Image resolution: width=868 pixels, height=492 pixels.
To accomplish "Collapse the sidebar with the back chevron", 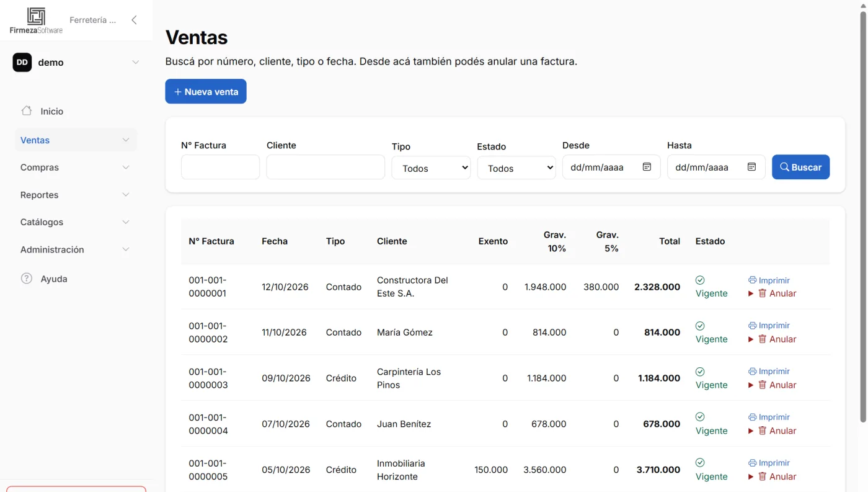I will 134,20.
